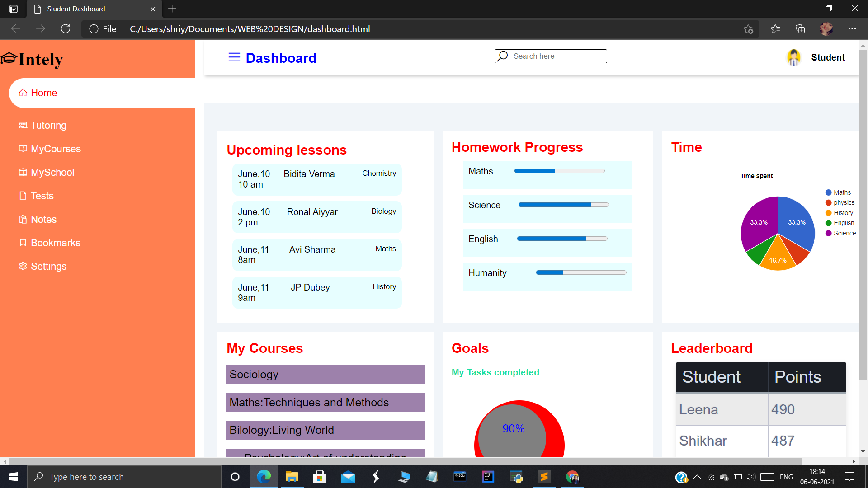Open Notes via its sidebar icon
Viewport: 868px width, 488px height.
coord(23,219)
